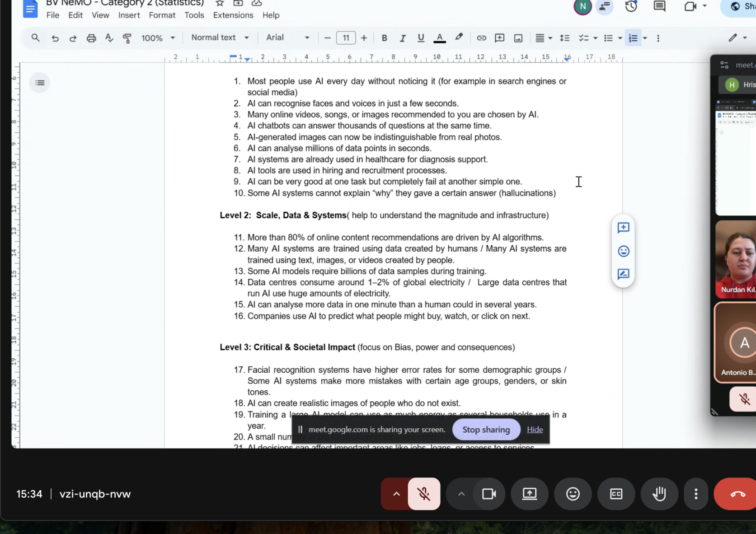Expand microphone audio settings chevron
756x534 pixels.
[x=396, y=494]
